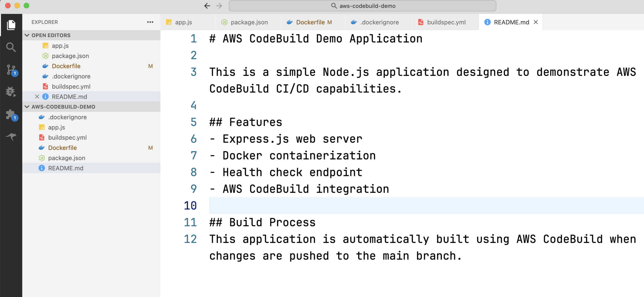Open the Search view icon
The height and width of the screenshot is (297, 644).
point(11,47)
